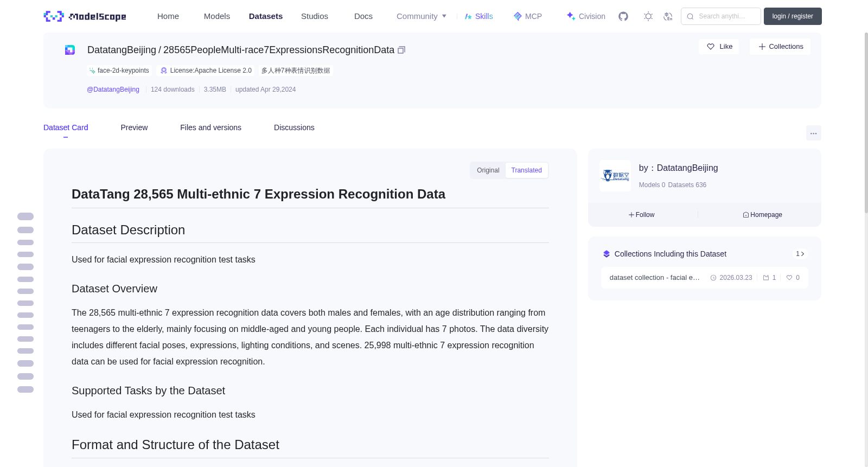Click the Chinese tag 多人种7种表情识别数据

[296, 71]
